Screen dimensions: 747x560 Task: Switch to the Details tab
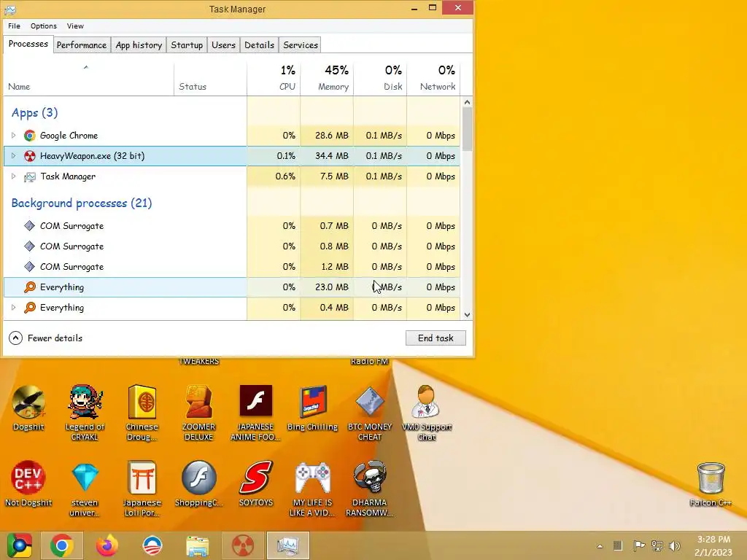click(259, 45)
